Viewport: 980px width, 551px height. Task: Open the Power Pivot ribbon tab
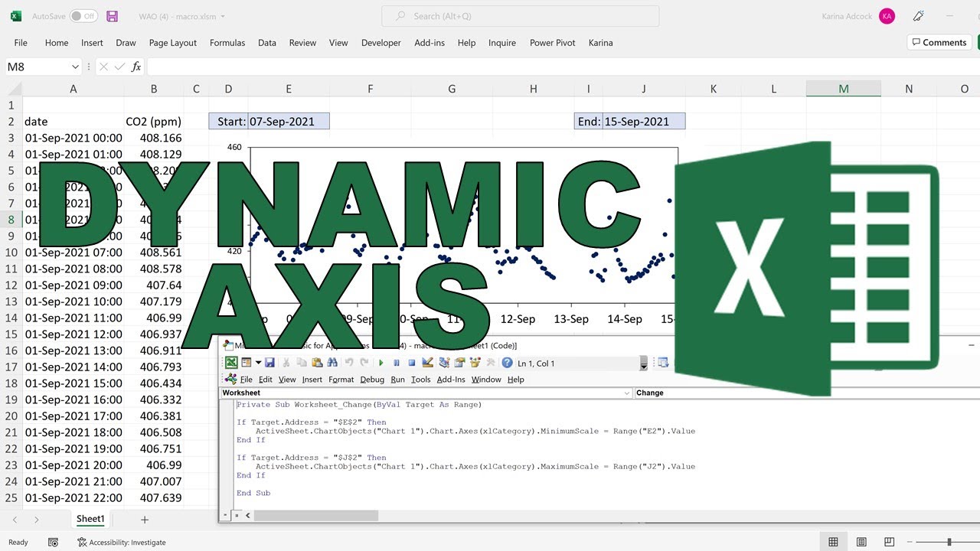[x=553, y=43]
